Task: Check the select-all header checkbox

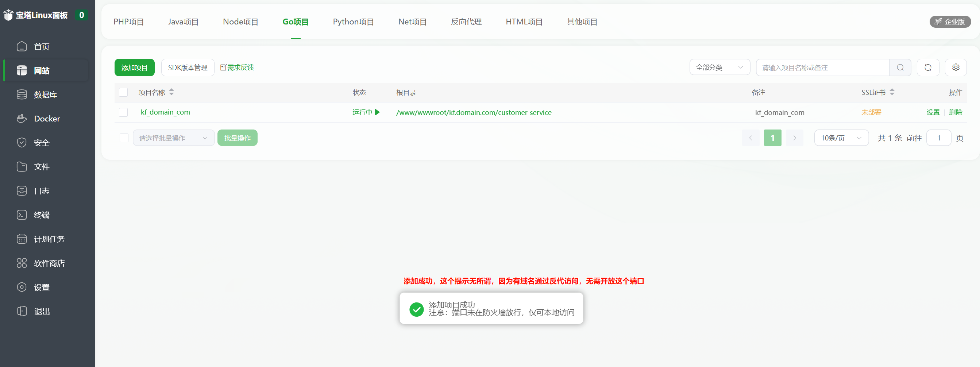Action: point(123,92)
